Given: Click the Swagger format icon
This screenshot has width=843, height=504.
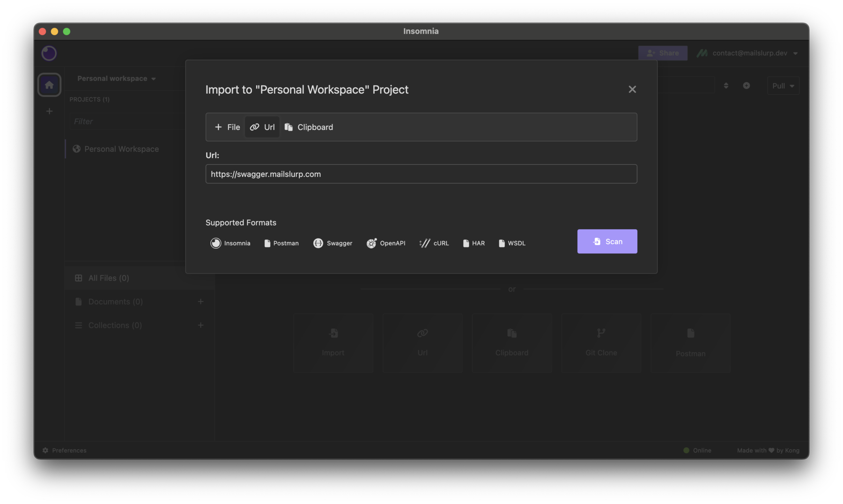Looking at the screenshot, I should (x=318, y=243).
